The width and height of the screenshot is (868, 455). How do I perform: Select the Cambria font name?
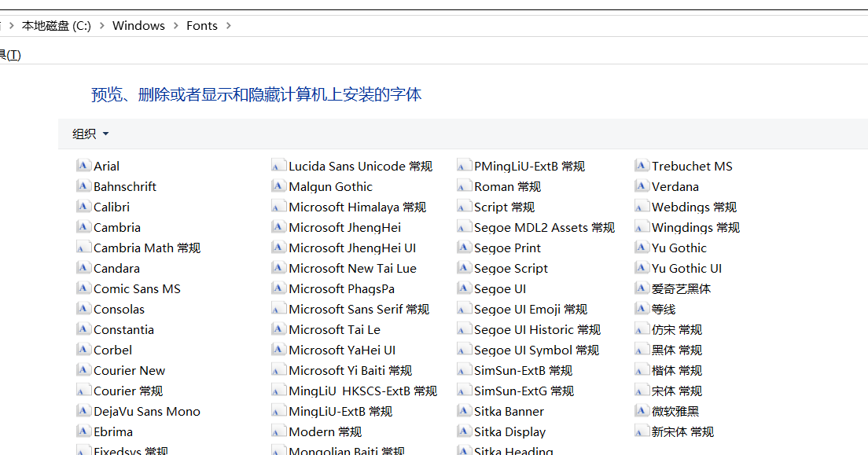[117, 228]
